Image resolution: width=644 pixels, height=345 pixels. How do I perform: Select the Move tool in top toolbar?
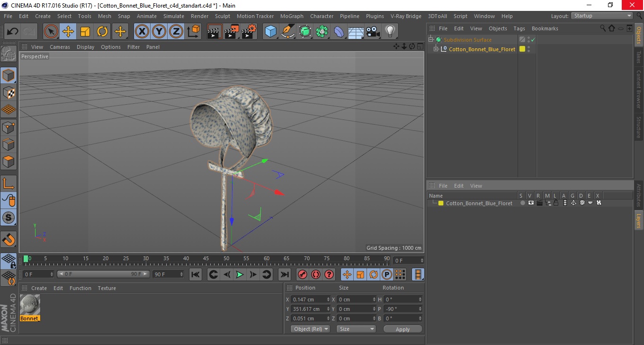68,32
